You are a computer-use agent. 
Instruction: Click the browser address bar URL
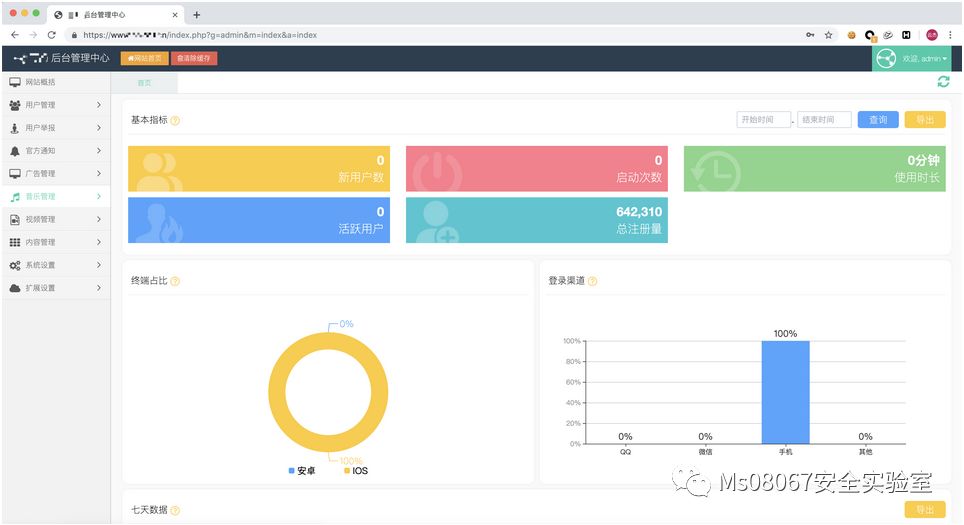click(x=200, y=35)
